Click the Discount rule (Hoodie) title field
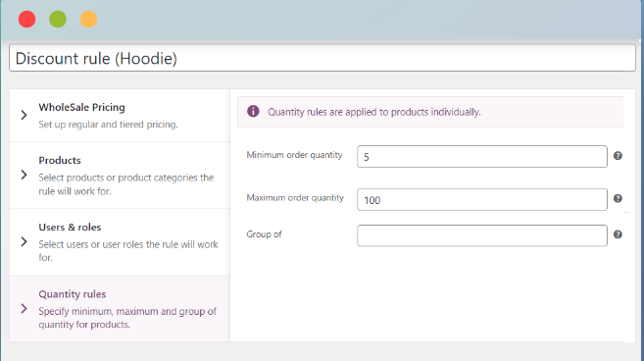Viewport: 644px width, 361px height. tap(322, 58)
